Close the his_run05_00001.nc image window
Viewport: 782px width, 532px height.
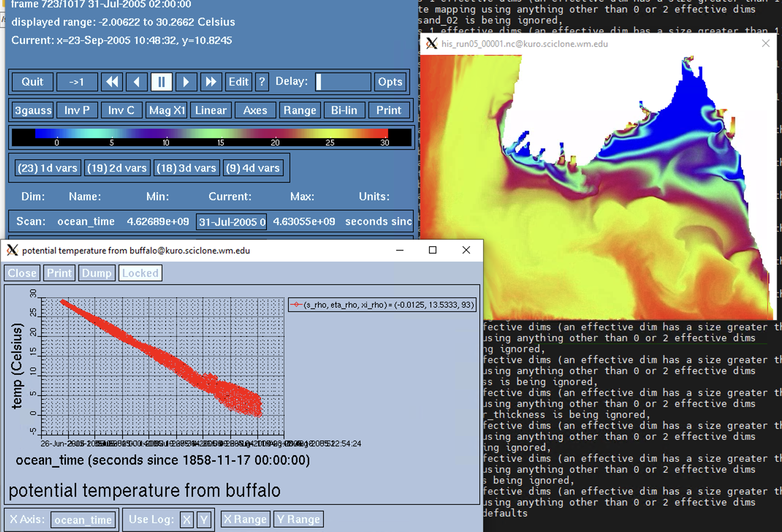(x=766, y=43)
